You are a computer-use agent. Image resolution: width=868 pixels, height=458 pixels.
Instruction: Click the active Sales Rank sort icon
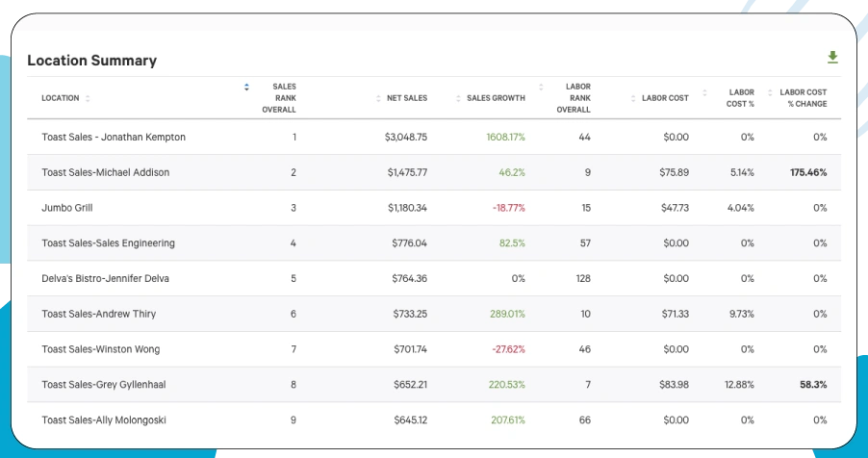tap(246, 87)
